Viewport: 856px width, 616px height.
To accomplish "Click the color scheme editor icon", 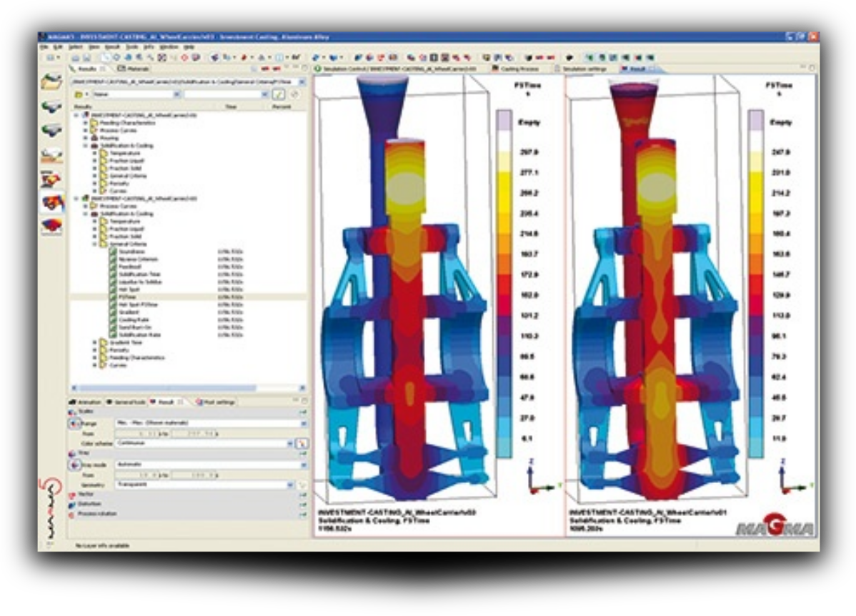I will pyautogui.click(x=302, y=444).
